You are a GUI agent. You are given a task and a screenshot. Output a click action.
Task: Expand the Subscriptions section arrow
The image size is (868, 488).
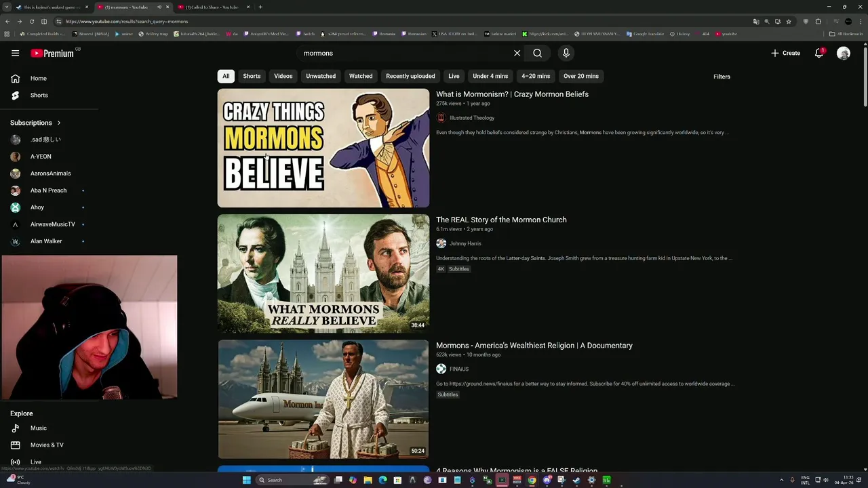pos(58,123)
